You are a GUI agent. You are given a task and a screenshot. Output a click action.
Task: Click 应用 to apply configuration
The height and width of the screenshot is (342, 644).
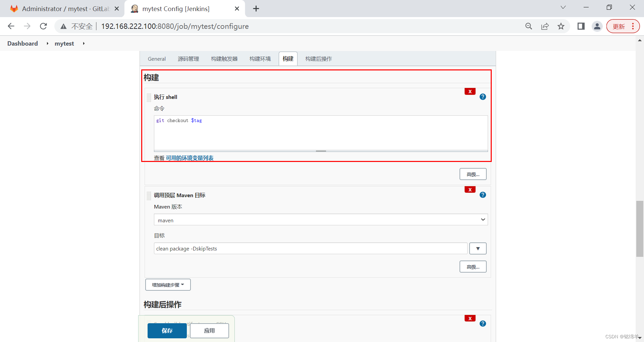(210, 331)
